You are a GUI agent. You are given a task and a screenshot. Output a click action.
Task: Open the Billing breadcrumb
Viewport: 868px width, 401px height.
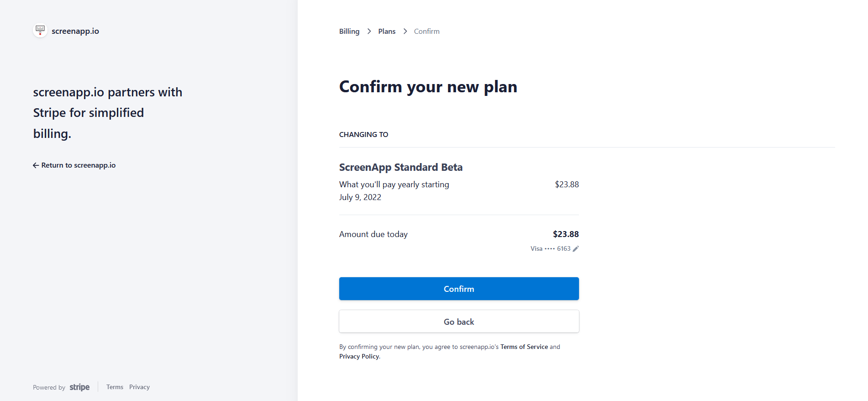pos(349,32)
